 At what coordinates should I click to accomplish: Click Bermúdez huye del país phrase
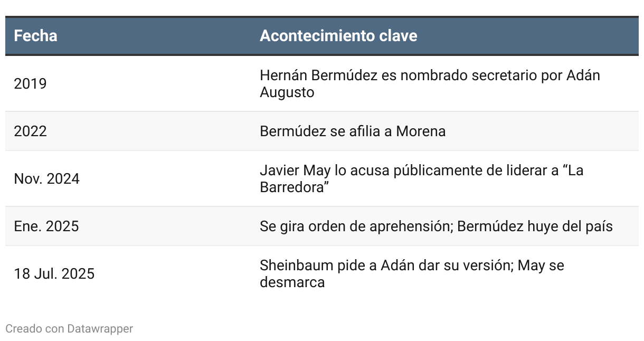click(x=535, y=226)
